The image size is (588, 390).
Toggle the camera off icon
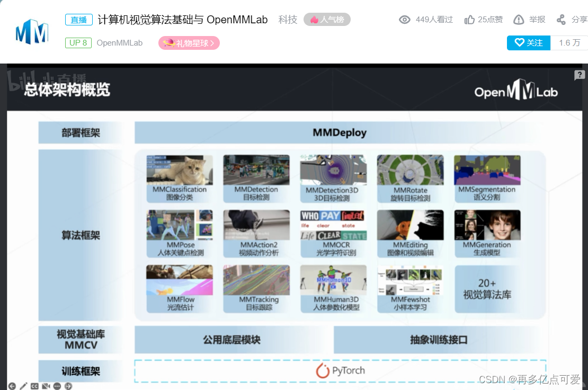[46, 386]
